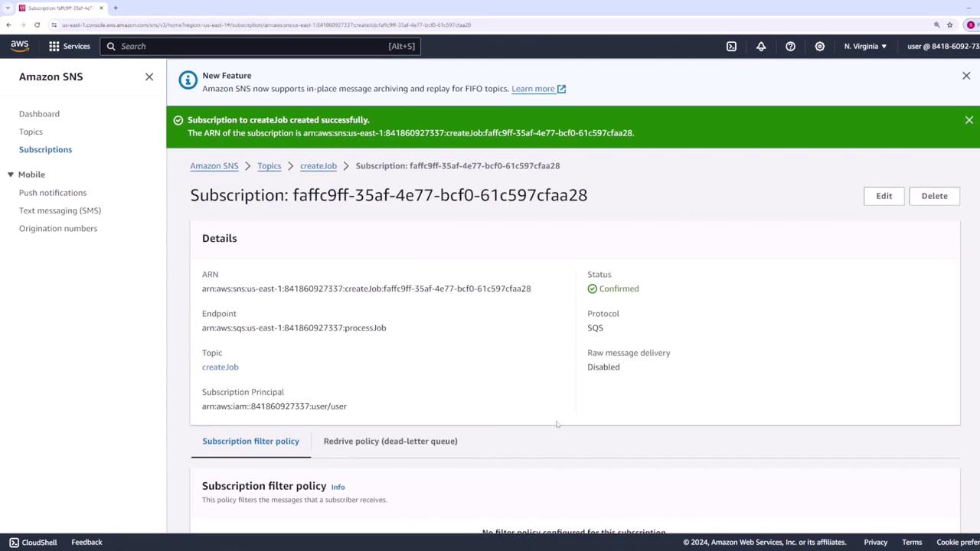This screenshot has height=551, width=980.
Task: Click the CloudShell icon in the footer
Action: click(x=14, y=543)
